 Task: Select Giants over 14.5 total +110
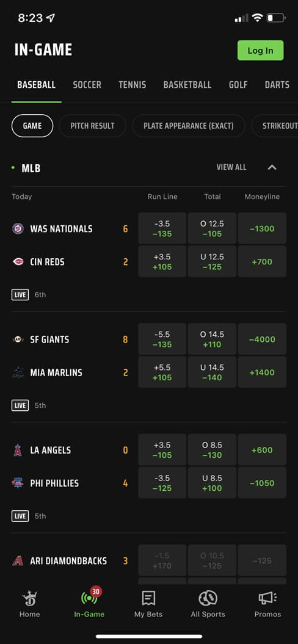[212, 339]
